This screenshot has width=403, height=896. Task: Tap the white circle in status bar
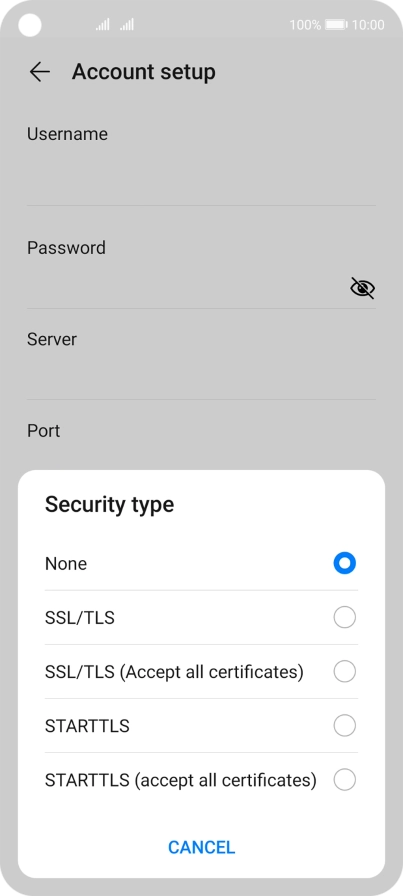[30, 25]
